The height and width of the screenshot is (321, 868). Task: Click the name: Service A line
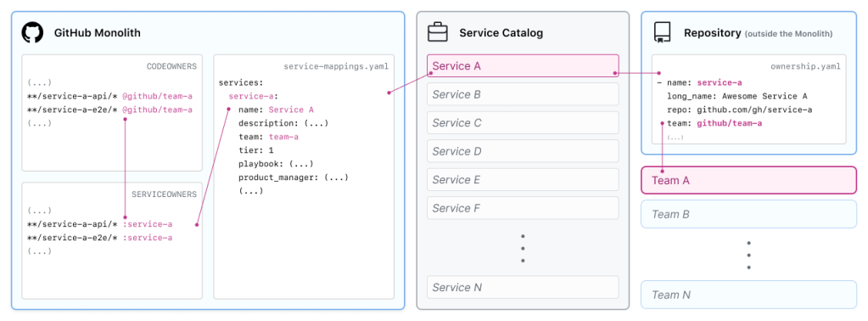(x=277, y=110)
